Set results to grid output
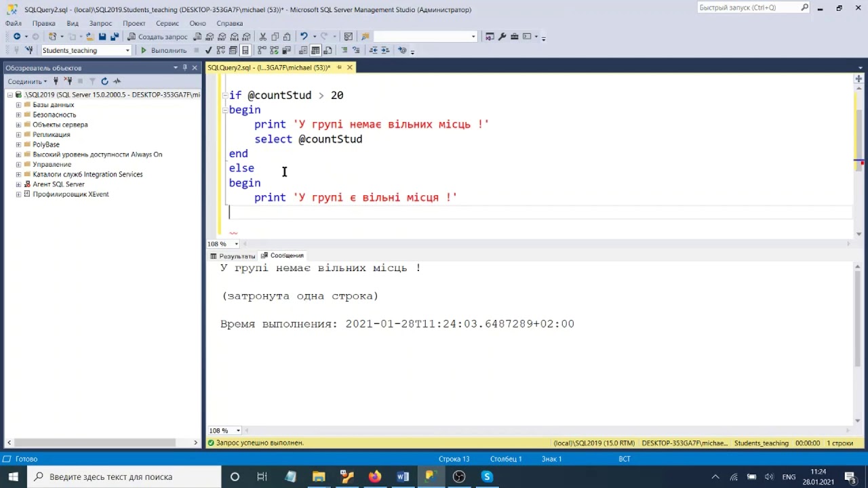The height and width of the screenshot is (488, 868). (315, 50)
